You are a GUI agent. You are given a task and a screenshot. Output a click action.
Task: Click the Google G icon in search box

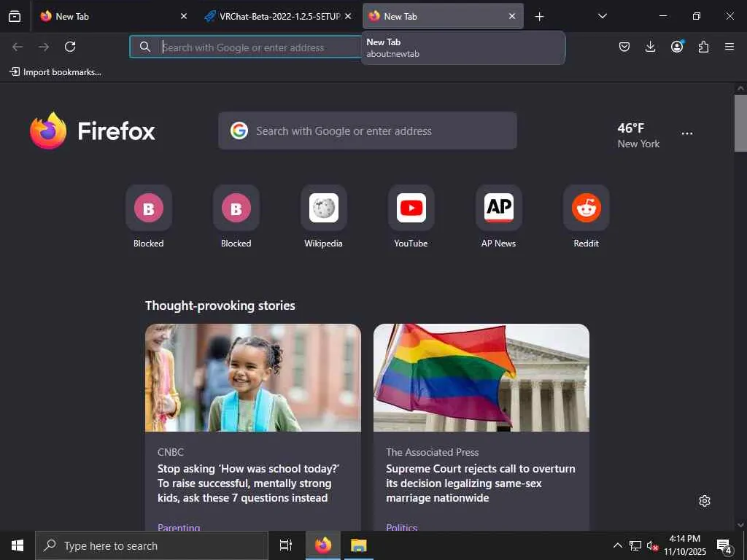(x=239, y=131)
